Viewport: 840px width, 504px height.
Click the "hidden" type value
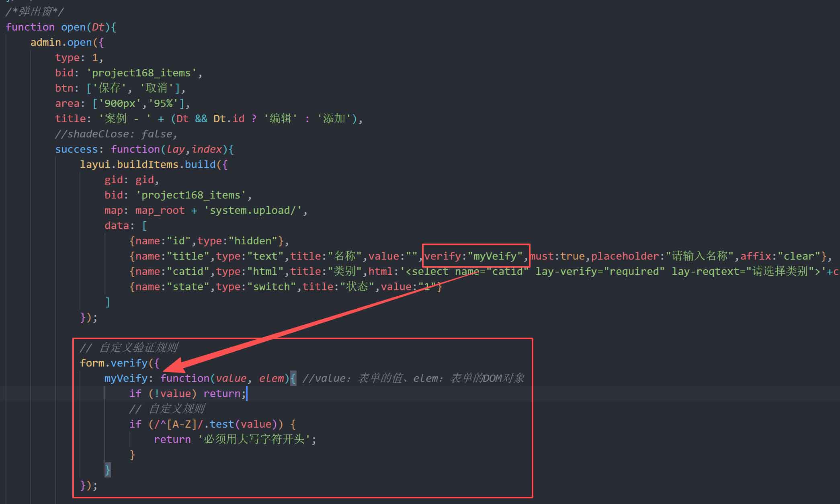pos(253,241)
